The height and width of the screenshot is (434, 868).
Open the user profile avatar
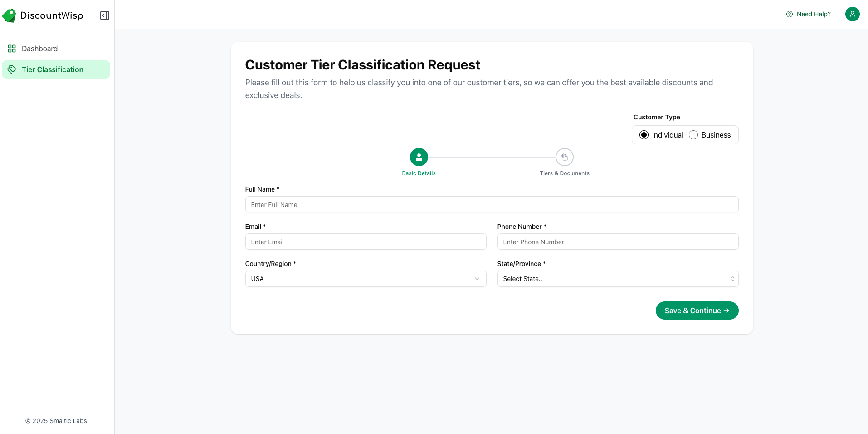852,14
